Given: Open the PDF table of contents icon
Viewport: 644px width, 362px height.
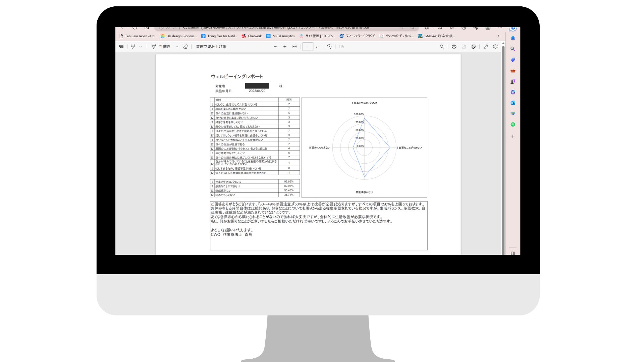Looking at the screenshot, I should [121, 47].
